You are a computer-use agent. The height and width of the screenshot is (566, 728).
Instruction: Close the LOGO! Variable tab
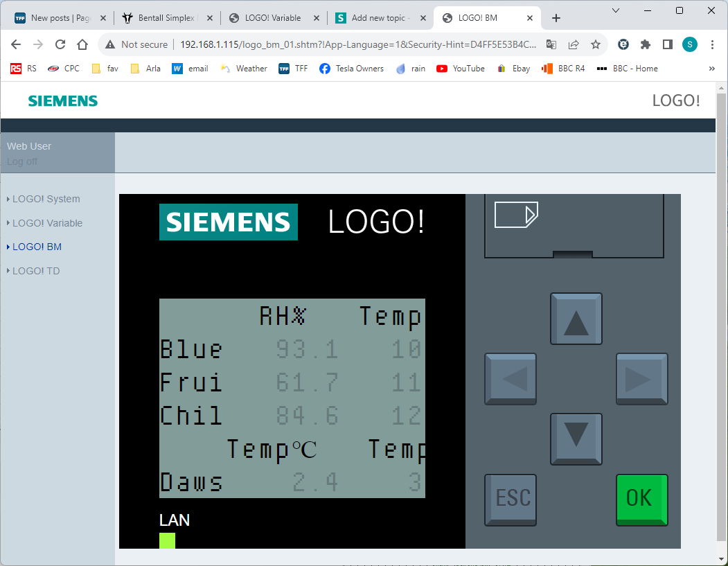pyautogui.click(x=316, y=18)
